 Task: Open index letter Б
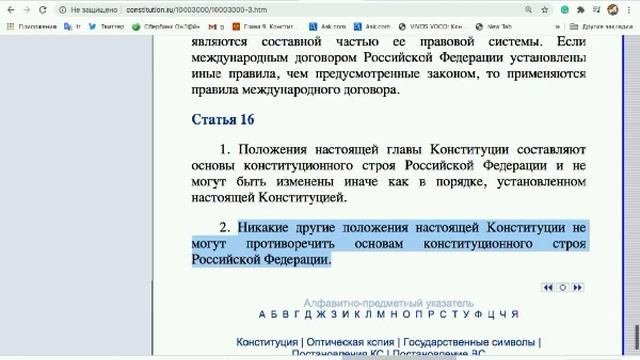[274, 314]
